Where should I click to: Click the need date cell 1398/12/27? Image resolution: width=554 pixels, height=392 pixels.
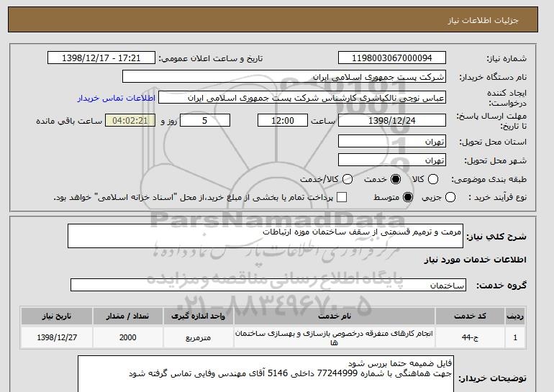[57, 337]
